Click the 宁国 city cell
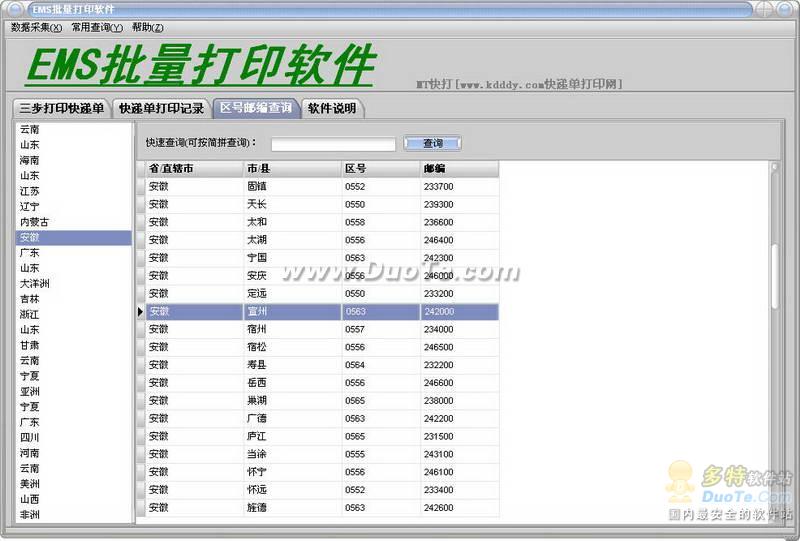Viewport: 800px width, 541px height. pos(292,258)
